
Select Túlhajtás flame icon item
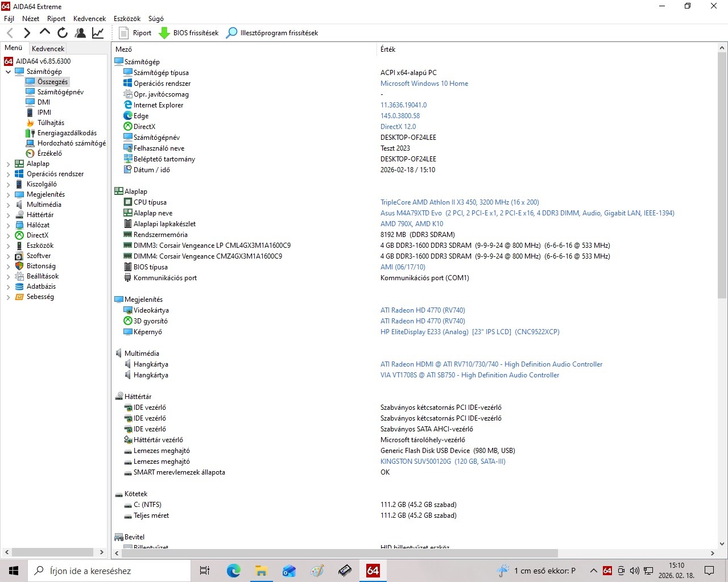pos(30,123)
